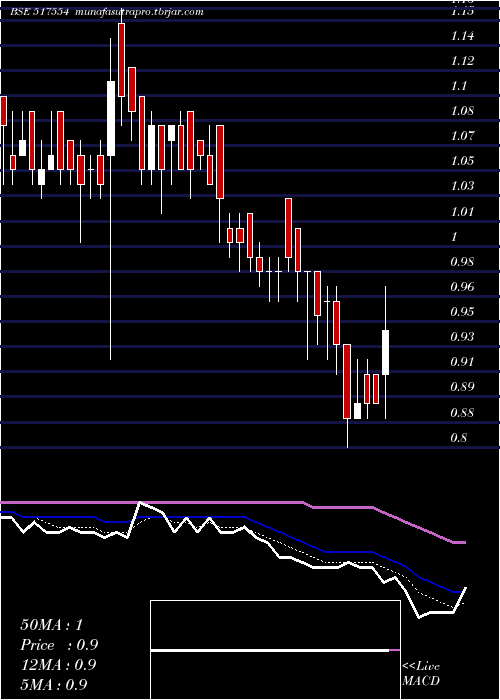The image size is (500, 700).
Task: Click the rightmost white candlestick
Action: (385, 352)
